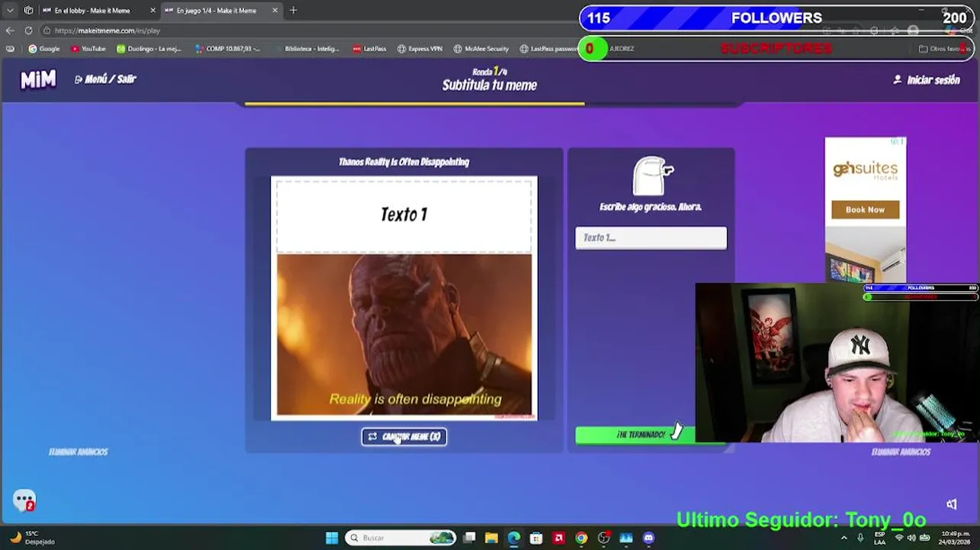The width and height of the screenshot is (980, 550).
Task: Open LastPass bookmark
Action: coord(369,49)
